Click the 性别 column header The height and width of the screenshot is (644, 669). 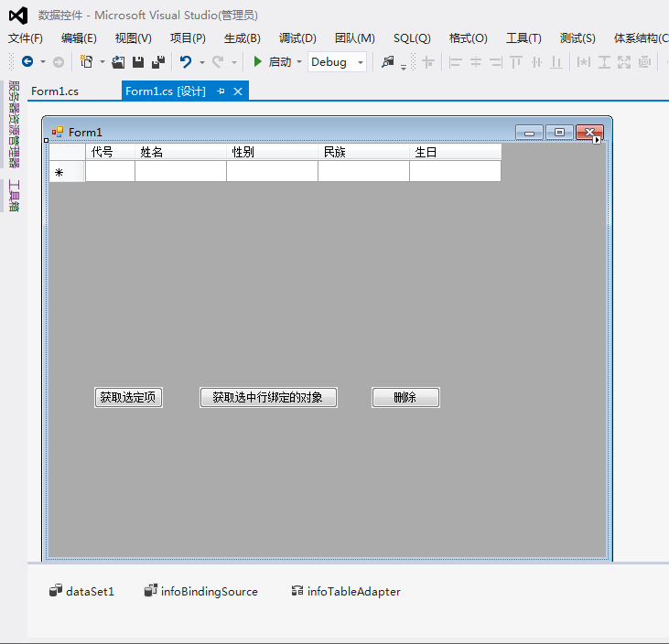pos(272,152)
